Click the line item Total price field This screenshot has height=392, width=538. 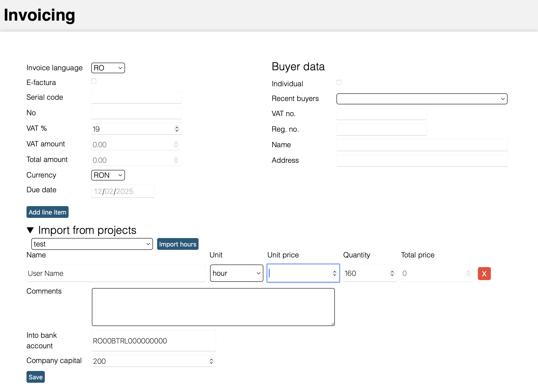[437, 273]
